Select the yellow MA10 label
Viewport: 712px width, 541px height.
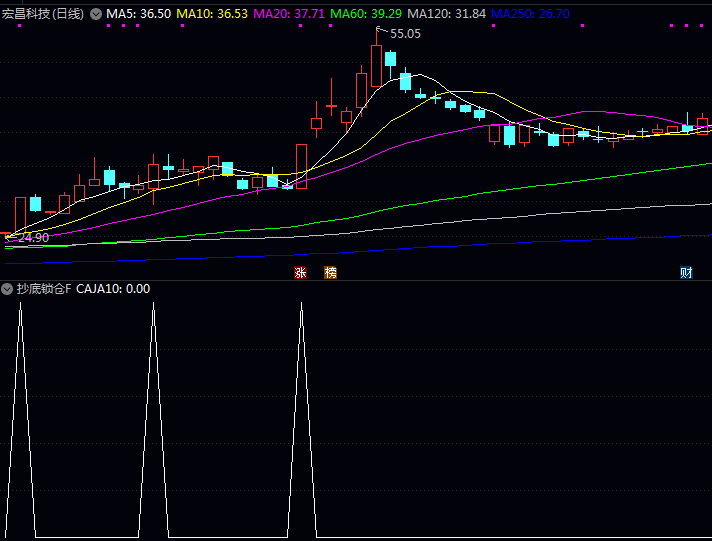[x=212, y=14]
